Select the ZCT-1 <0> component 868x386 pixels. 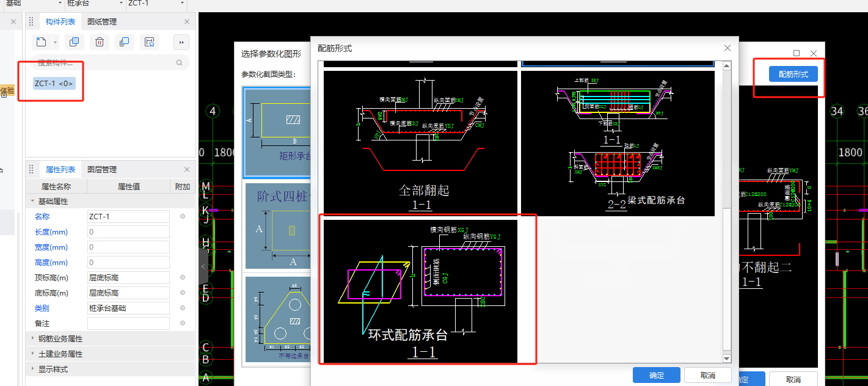[54, 83]
